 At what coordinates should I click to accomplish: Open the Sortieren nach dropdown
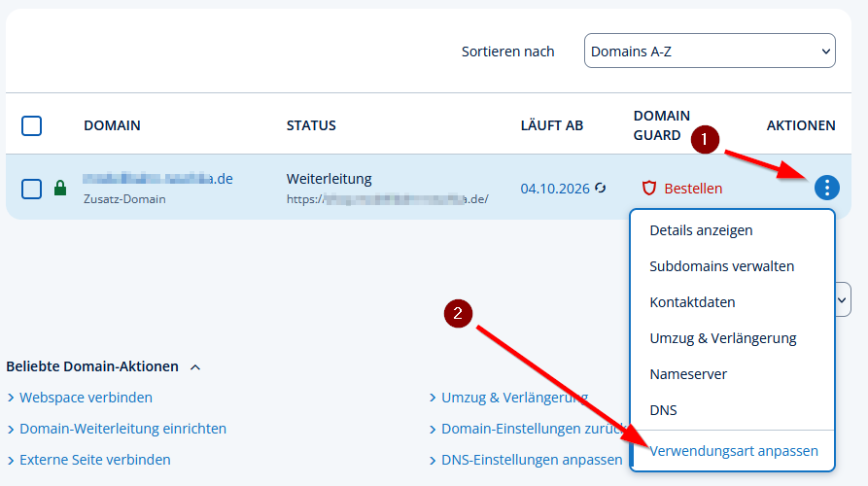click(710, 51)
